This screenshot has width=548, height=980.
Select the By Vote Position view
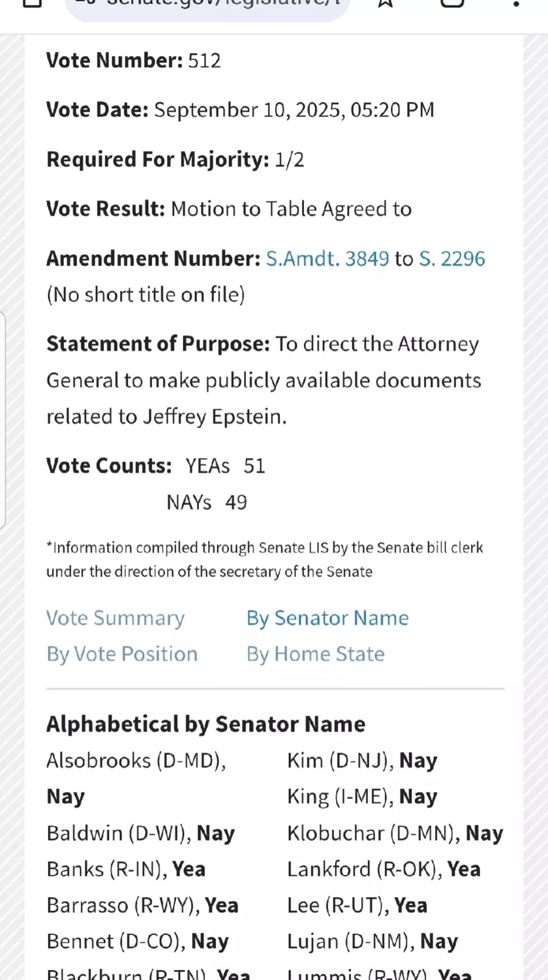click(x=122, y=654)
